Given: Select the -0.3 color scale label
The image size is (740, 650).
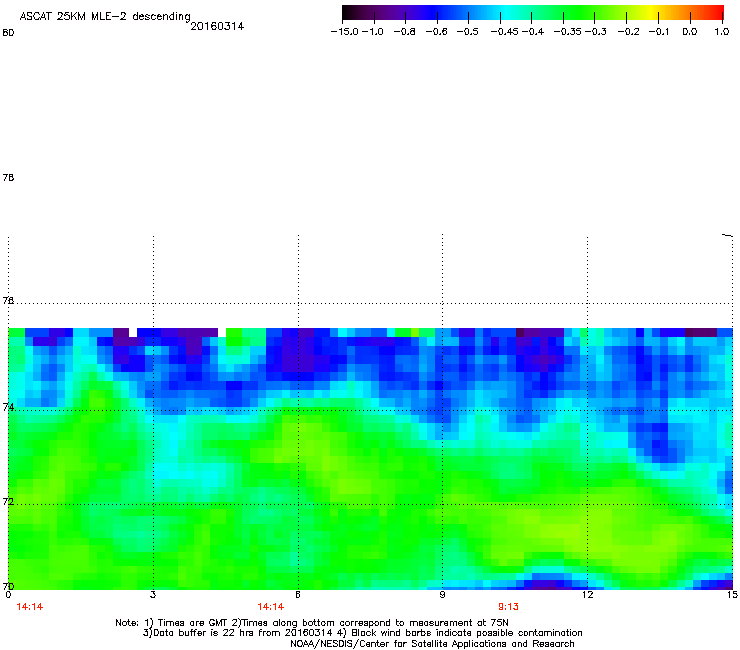Looking at the screenshot, I should [596, 32].
